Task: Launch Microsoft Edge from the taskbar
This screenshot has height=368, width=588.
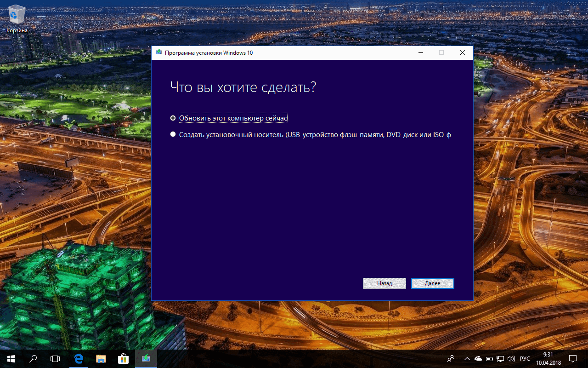Action: tap(79, 359)
